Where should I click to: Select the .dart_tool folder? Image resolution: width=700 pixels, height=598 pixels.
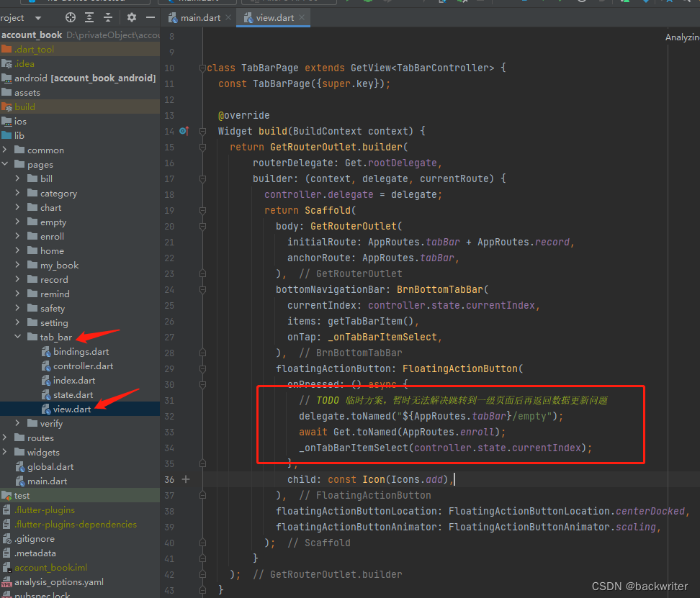80,49
